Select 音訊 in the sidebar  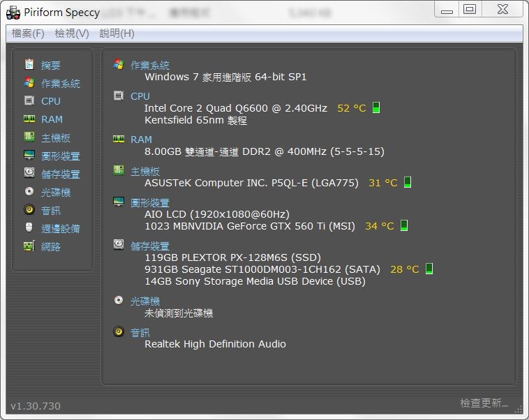point(51,211)
